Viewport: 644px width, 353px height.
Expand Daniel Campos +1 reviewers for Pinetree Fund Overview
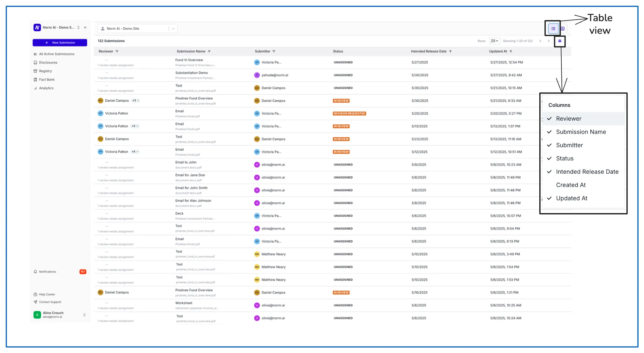tap(136, 101)
